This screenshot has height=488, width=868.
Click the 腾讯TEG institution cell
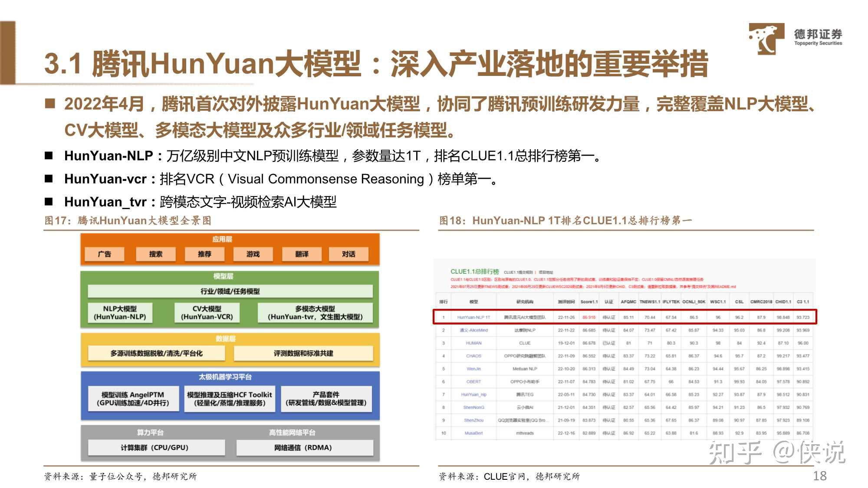point(525,395)
